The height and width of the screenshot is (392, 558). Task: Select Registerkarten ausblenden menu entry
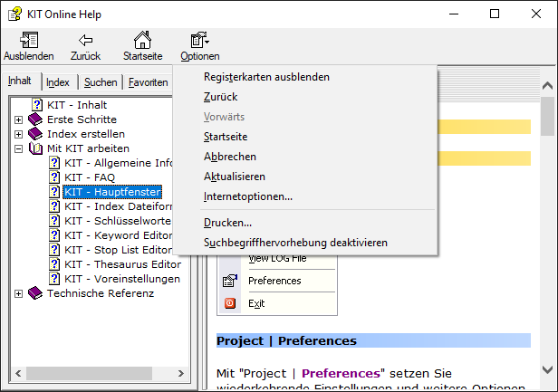click(266, 77)
